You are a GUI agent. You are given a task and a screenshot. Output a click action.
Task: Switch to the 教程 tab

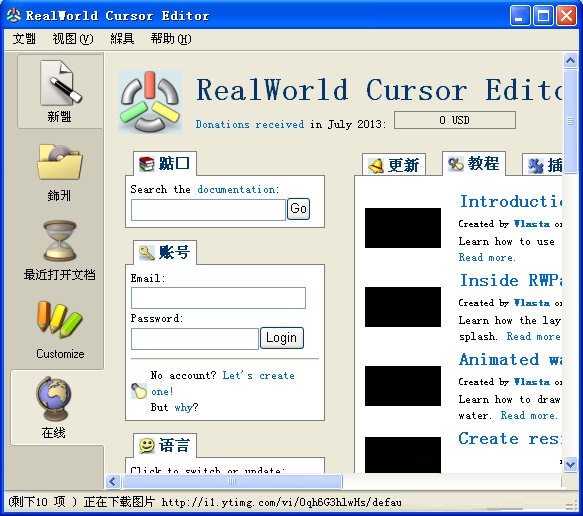click(474, 164)
